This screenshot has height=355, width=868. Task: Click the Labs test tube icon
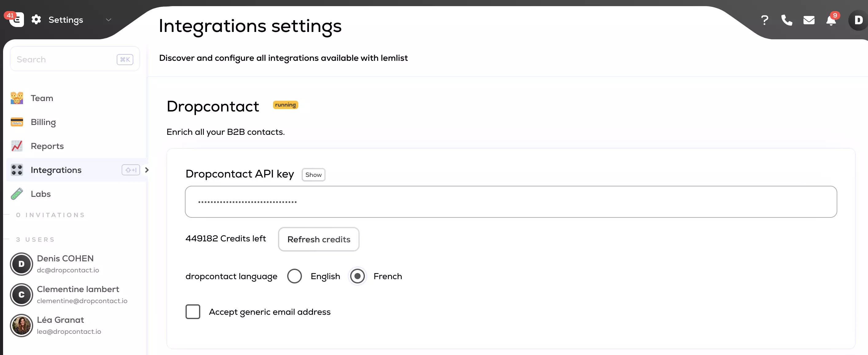(17, 194)
